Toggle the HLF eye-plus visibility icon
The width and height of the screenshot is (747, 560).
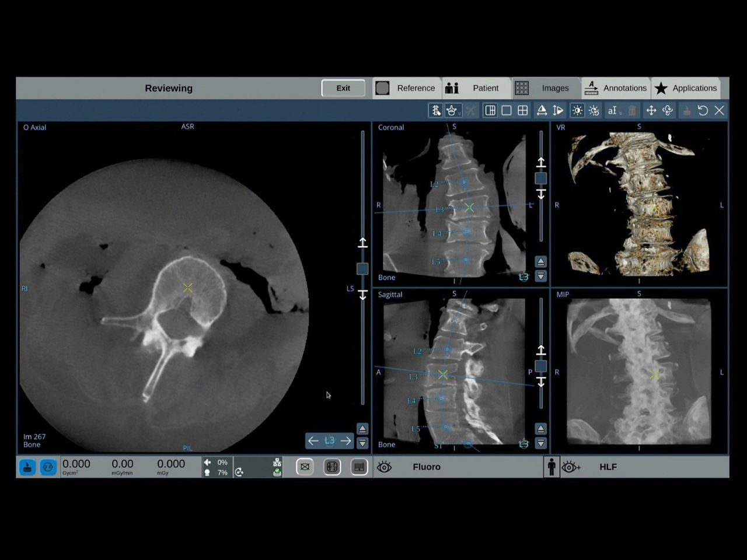pos(571,467)
